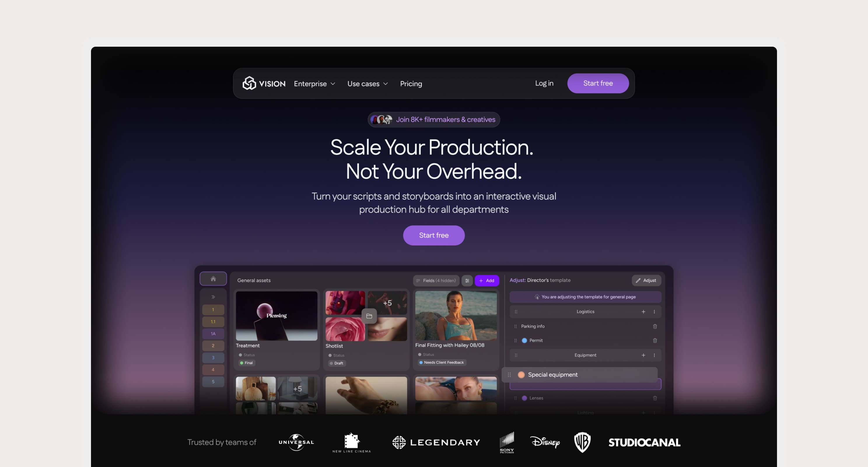Grab the drag handle next to Special equipment
This screenshot has height=467, width=868.
pyautogui.click(x=509, y=374)
